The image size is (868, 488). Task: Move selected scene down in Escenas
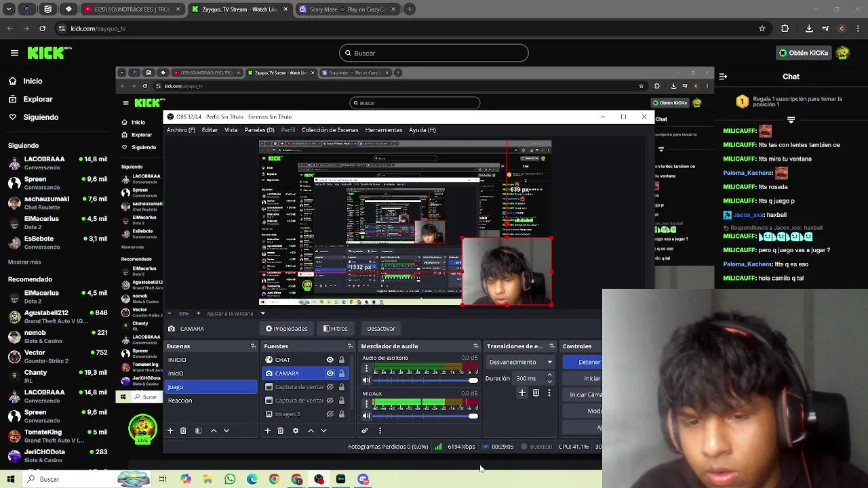coord(226,430)
